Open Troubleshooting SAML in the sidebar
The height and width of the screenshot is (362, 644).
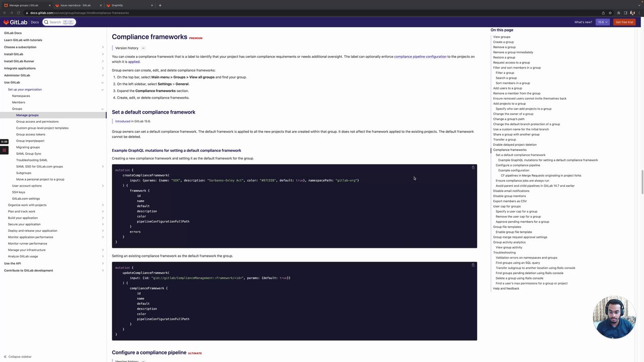click(x=32, y=160)
